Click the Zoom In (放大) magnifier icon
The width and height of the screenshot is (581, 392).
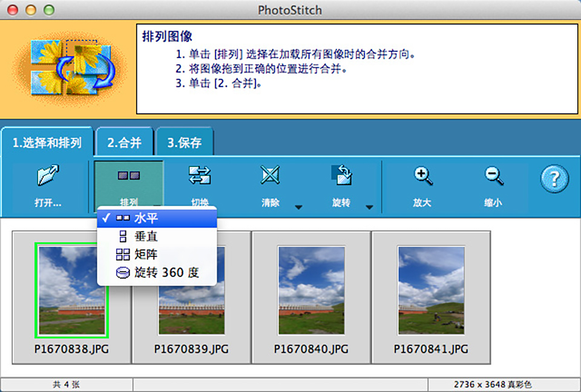point(422,176)
